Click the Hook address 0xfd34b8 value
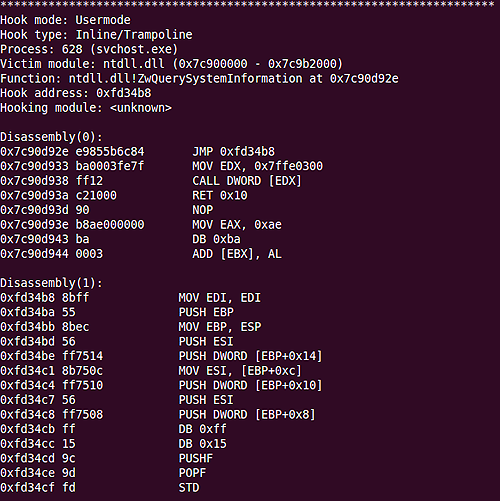 pos(124,93)
